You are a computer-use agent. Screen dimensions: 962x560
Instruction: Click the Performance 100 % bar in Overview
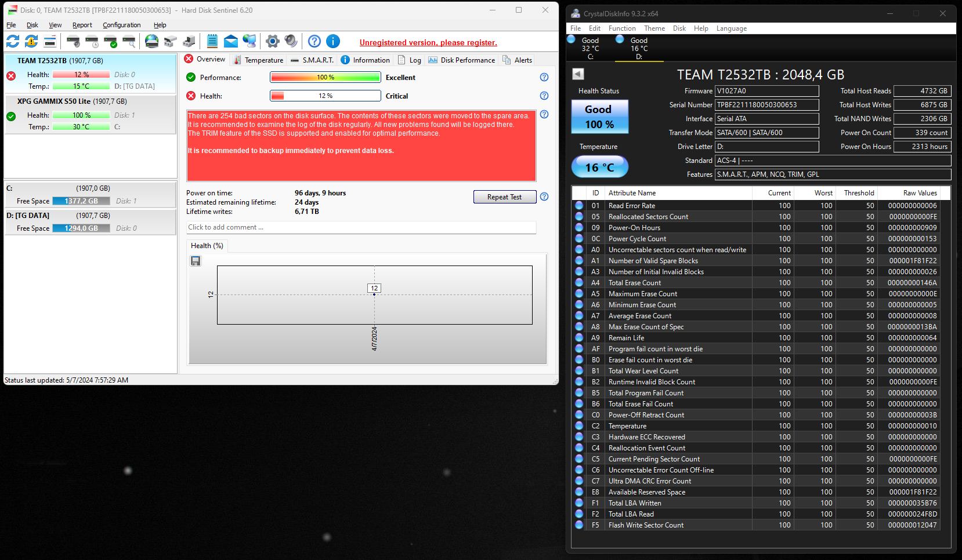point(326,77)
